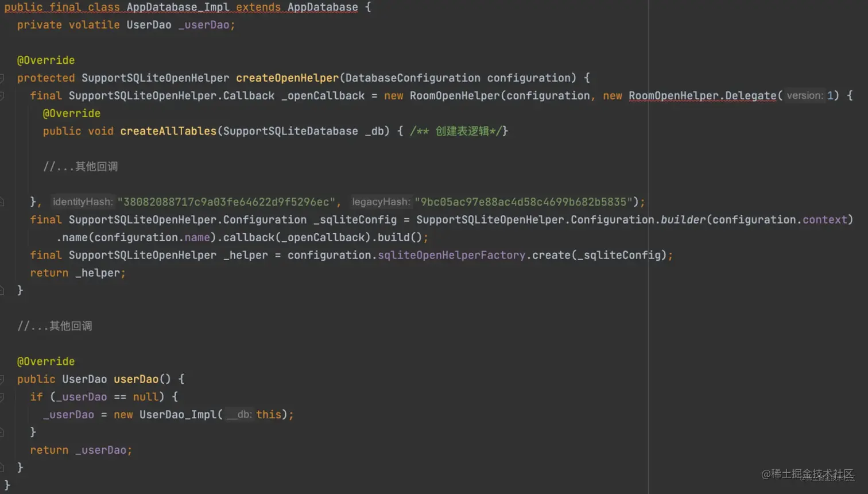Click the "createAllTables" method name

[168, 132]
